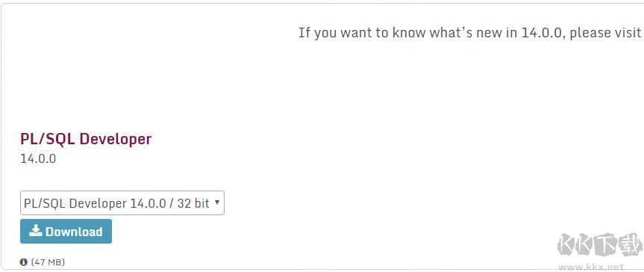Click the '32 bit' text in the combo box

[x=193, y=203]
